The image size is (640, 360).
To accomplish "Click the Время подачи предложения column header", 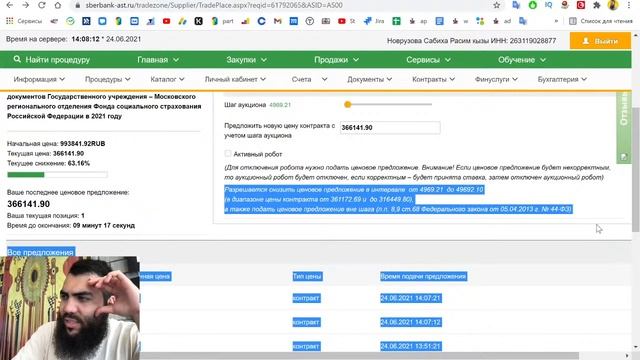I will (x=423, y=276).
